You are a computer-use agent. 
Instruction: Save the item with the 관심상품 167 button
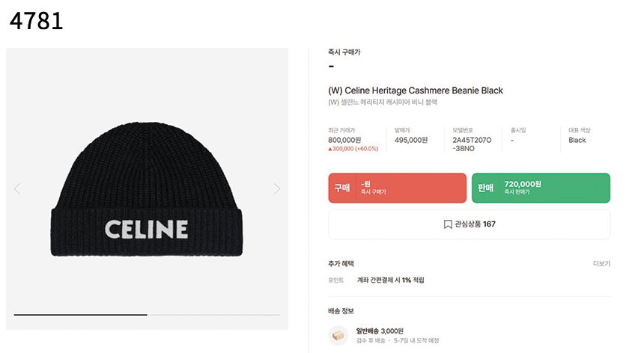pyautogui.click(x=469, y=224)
